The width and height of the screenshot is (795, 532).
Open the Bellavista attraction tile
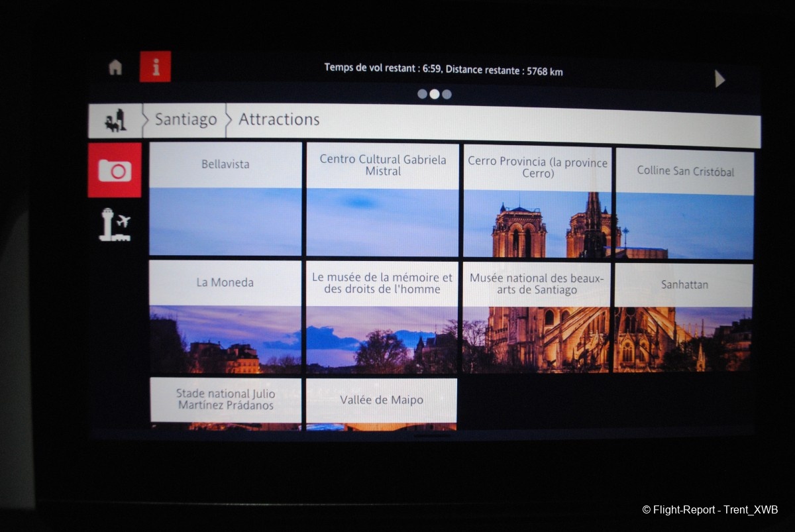[225, 199]
